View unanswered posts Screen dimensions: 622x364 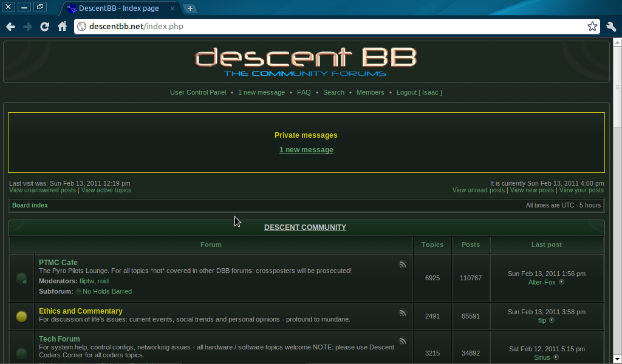coord(43,190)
